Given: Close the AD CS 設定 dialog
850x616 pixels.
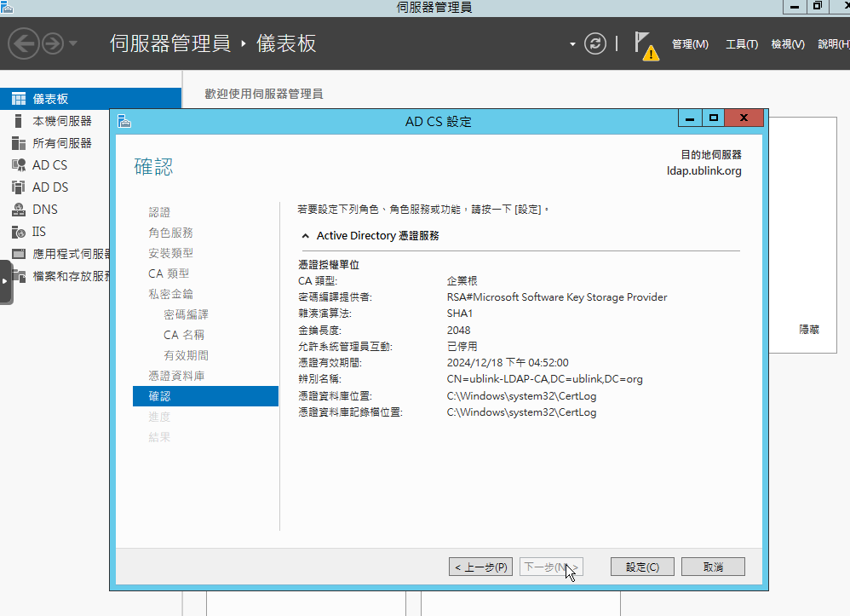Looking at the screenshot, I should [x=744, y=118].
